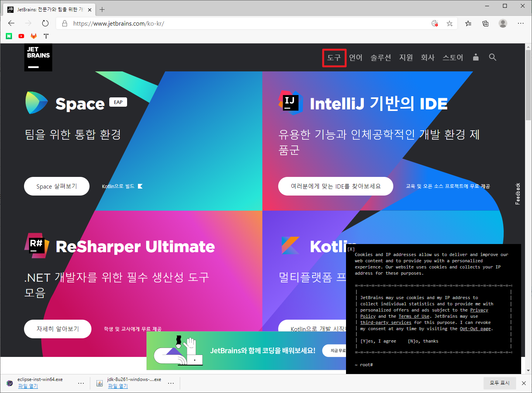Click the scrollbar up arrow
Screen dimensions: 532x393
coord(529,47)
